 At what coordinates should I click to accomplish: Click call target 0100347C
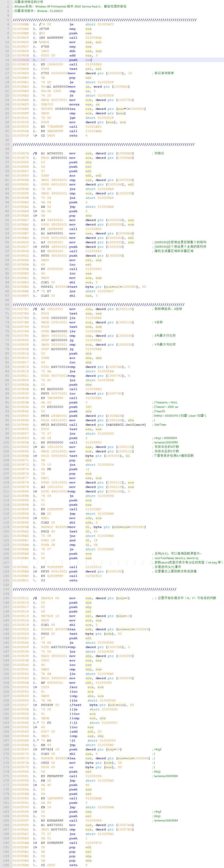pos(94,843)
